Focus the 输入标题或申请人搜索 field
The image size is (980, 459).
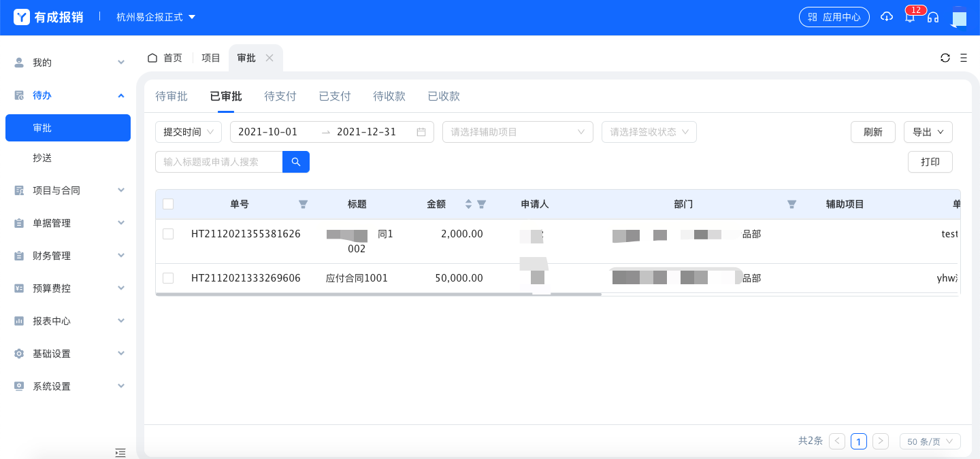click(219, 162)
